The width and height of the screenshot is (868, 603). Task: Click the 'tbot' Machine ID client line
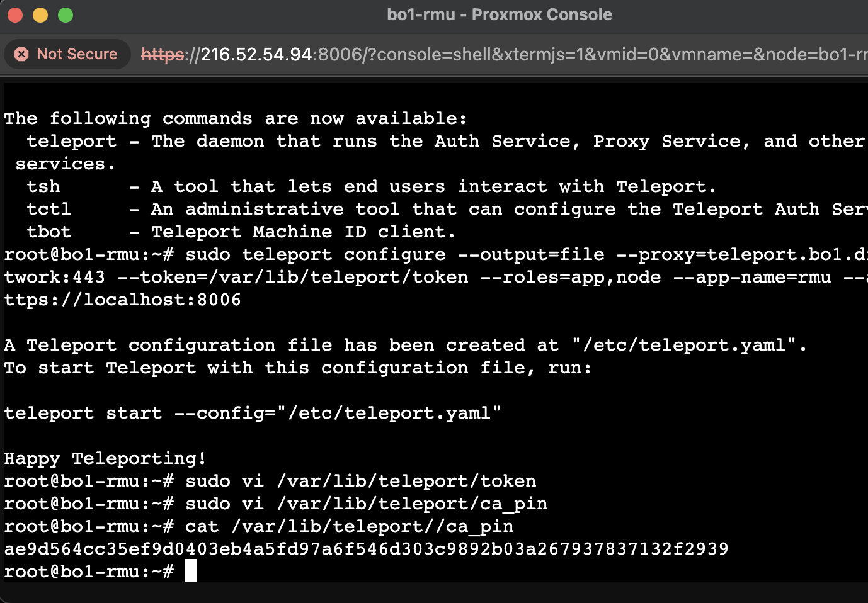241,232
